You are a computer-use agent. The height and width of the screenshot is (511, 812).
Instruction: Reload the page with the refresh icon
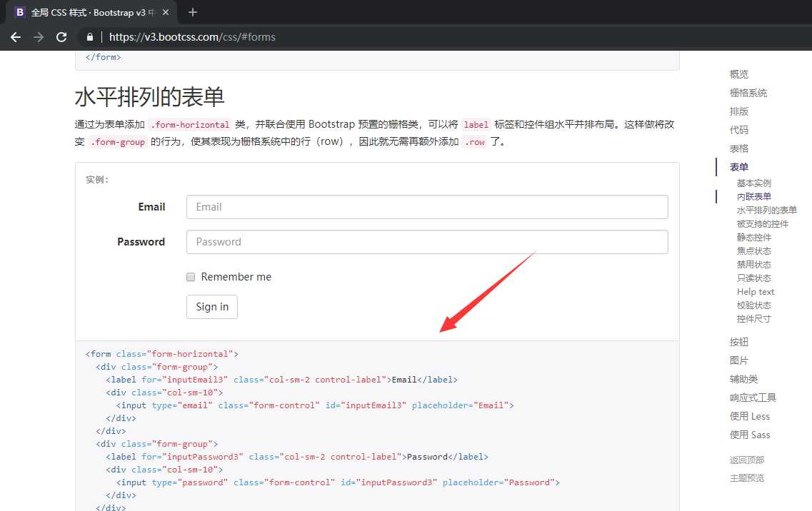tap(61, 37)
